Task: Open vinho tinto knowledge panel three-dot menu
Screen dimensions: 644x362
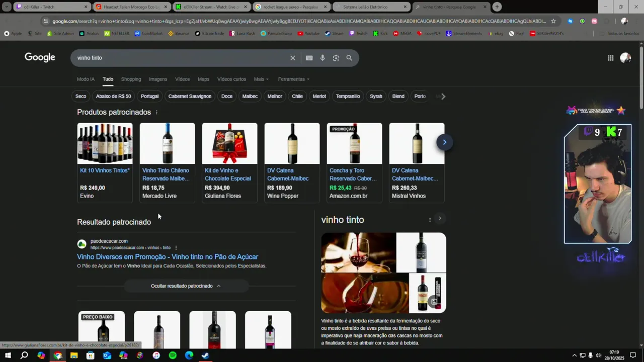Action: (430, 220)
